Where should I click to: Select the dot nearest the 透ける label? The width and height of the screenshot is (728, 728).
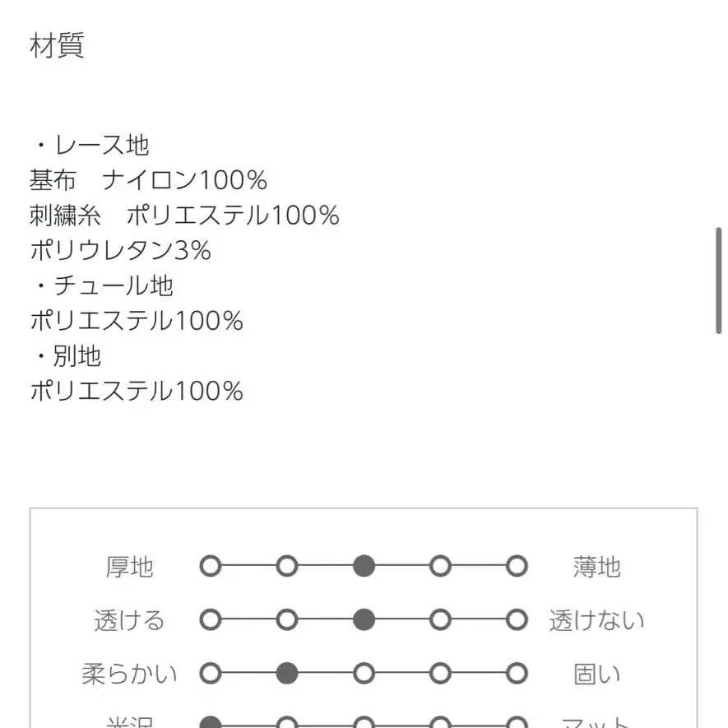click(x=211, y=619)
